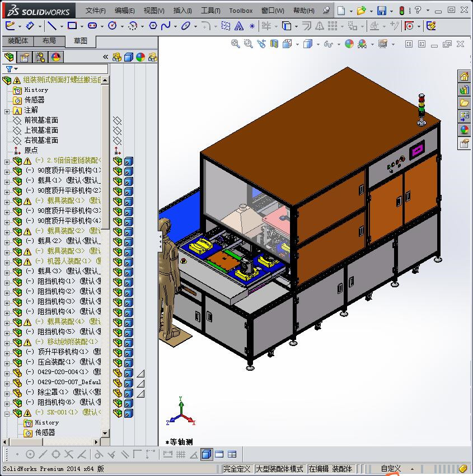
Task: Select the Polygon sketch tool
Action: [153, 26]
